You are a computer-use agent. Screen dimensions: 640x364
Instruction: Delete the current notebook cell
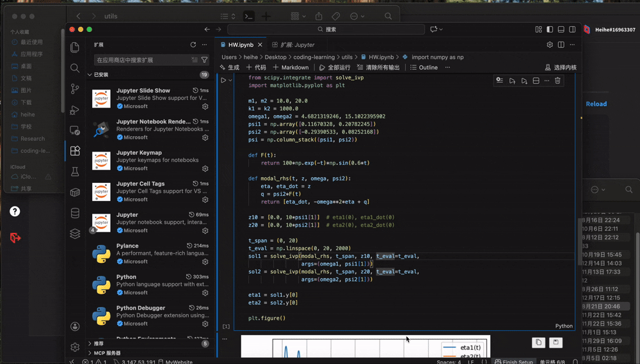coord(557,81)
